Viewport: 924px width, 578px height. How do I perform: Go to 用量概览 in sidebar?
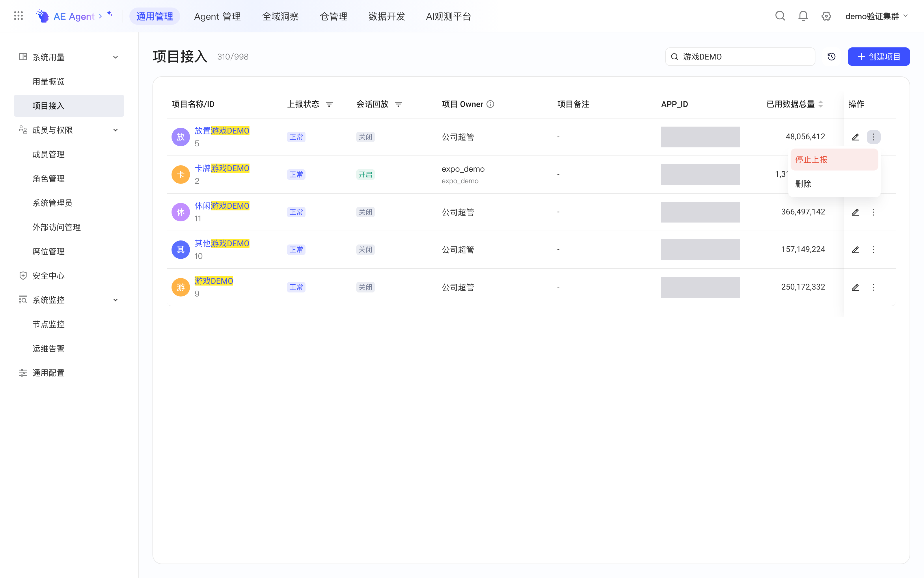(69, 81)
